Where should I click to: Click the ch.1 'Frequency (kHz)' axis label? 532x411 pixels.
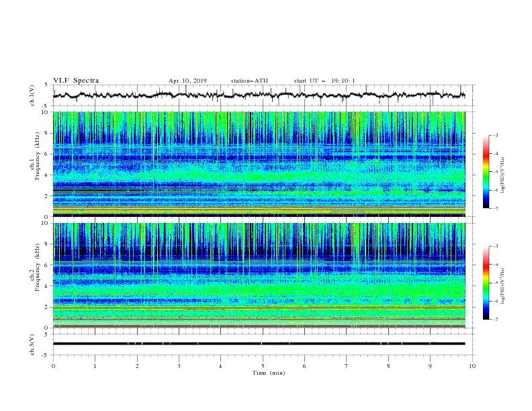point(38,156)
